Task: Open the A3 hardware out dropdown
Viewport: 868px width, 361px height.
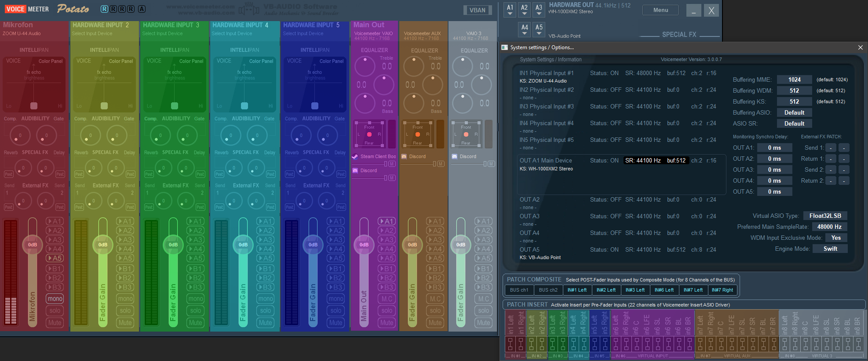Action: coord(539,10)
